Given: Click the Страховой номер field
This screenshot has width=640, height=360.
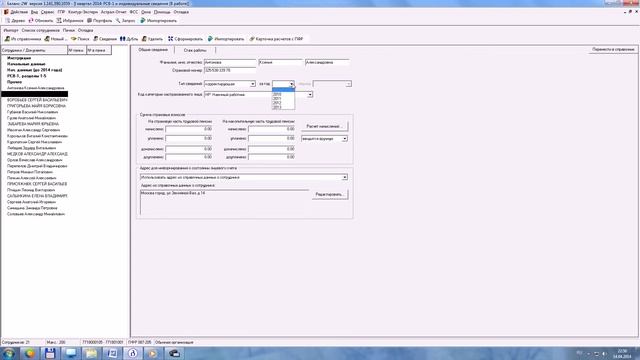Looking at the screenshot, I should [230, 70].
